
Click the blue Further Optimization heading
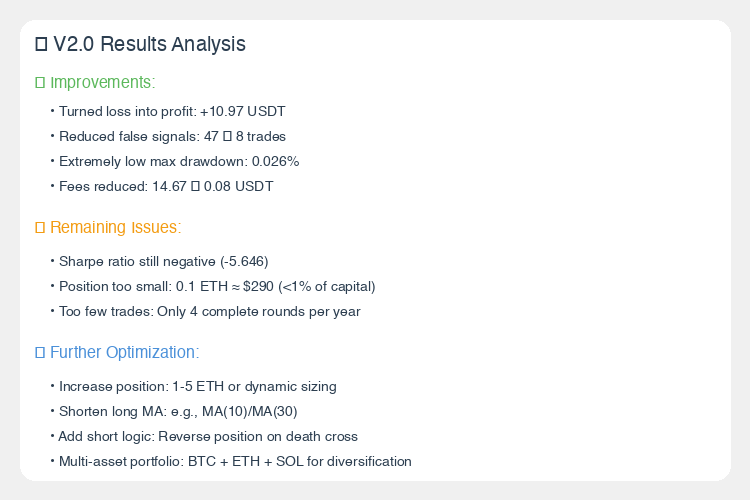[x=124, y=353]
